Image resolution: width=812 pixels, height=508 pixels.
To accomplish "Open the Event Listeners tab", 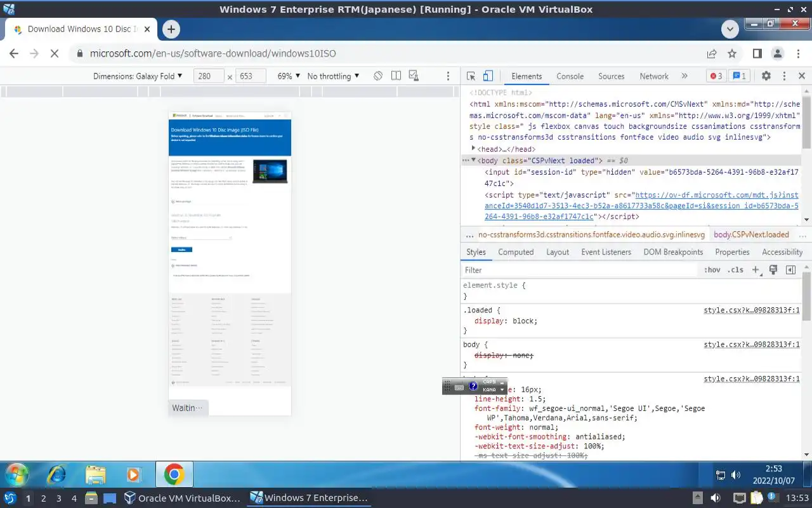I will (606, 252).
